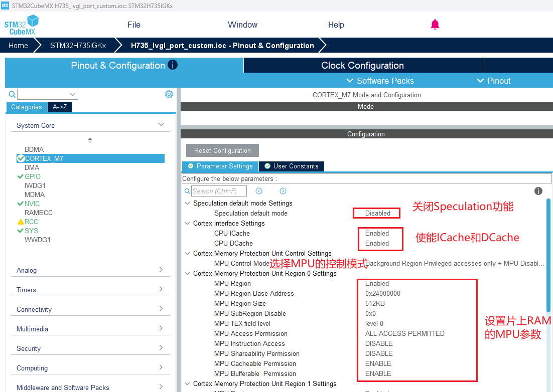Click the info icon in Configuration panel

tap(538, 191)
